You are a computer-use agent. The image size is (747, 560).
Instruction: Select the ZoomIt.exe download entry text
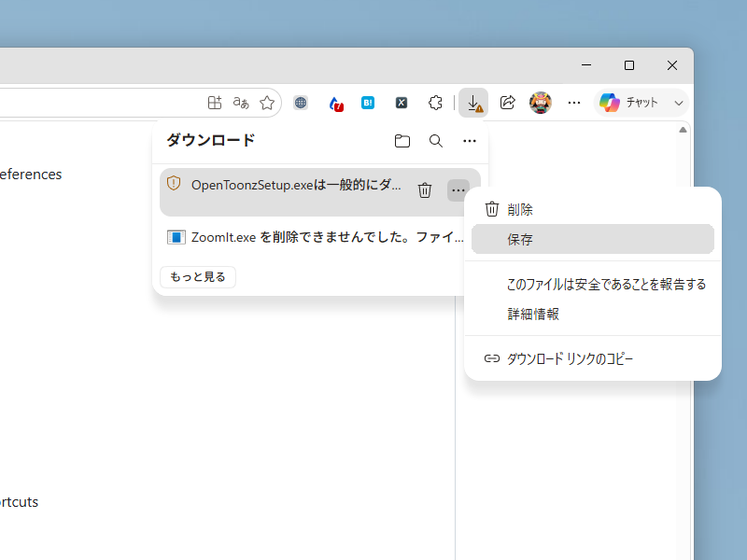328,237
